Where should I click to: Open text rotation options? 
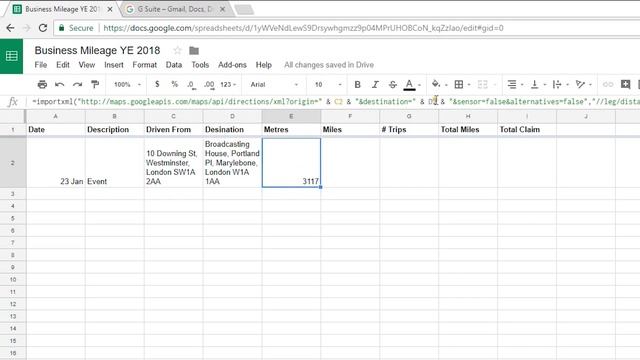coord(580,84)
